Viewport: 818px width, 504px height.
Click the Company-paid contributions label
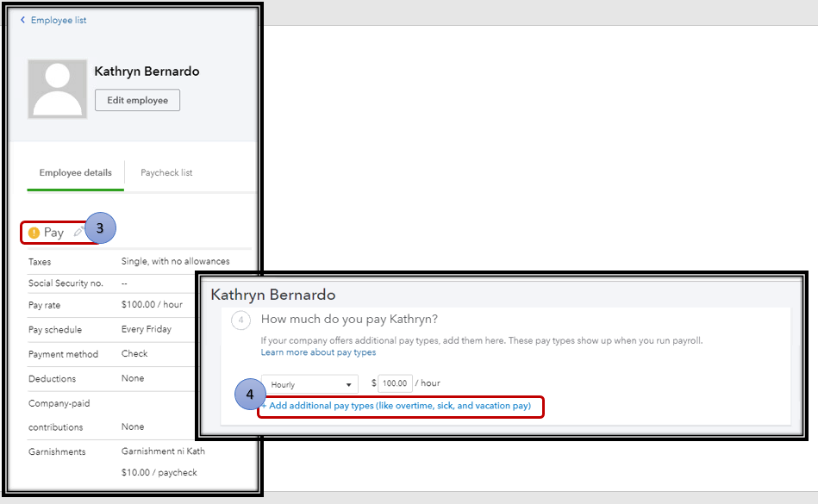coord(59,415)
